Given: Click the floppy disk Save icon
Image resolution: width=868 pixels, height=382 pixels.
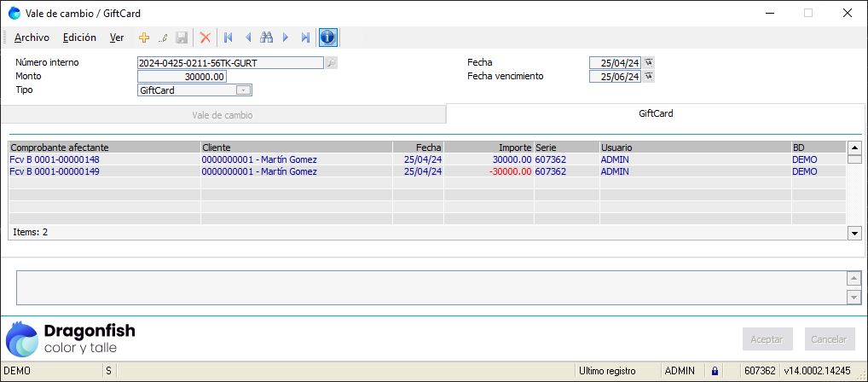Looking at the screenshot, I should pos(182,38).
